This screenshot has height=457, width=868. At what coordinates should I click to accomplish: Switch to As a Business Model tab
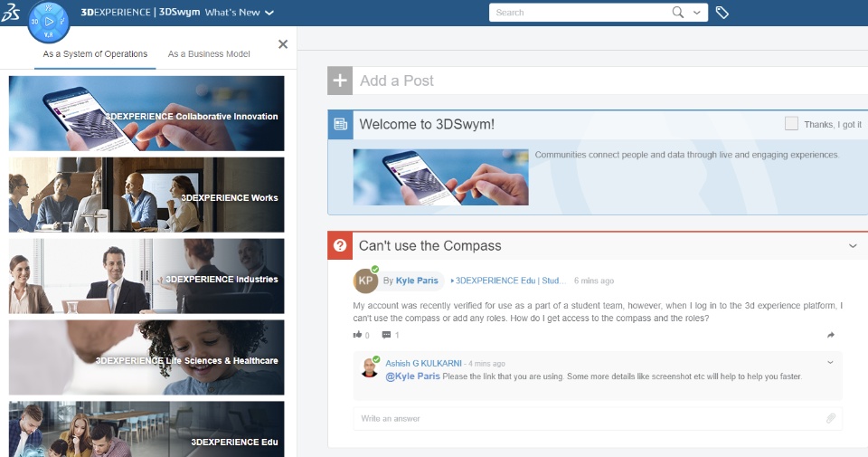coord(209,53)
